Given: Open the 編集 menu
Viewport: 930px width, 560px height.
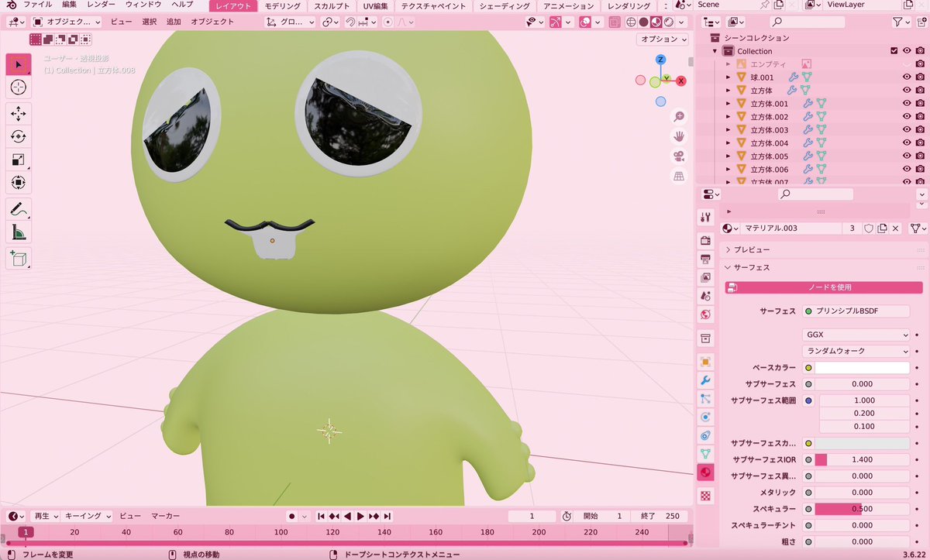Looking at the screenshot, I should 70,5.
